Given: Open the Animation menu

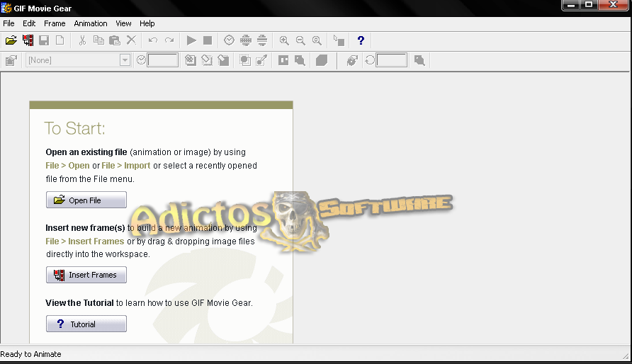Looking at the screenshot, I should coord(91,23).
